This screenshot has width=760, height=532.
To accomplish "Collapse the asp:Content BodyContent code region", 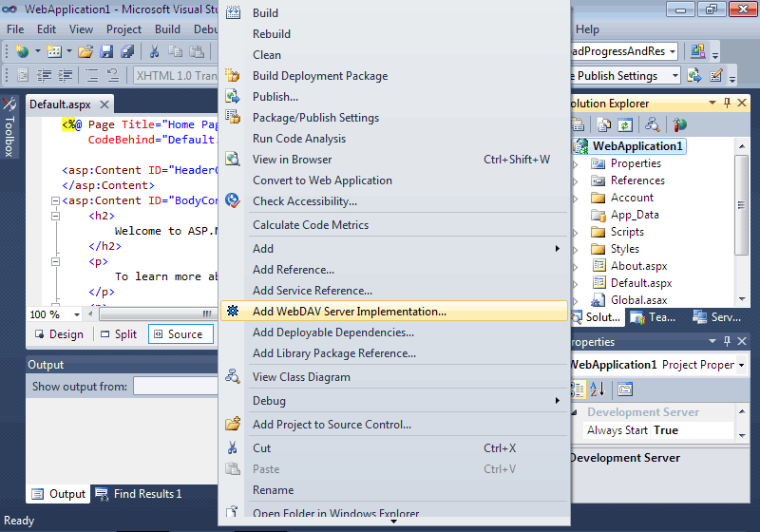I will pos(55,200).
